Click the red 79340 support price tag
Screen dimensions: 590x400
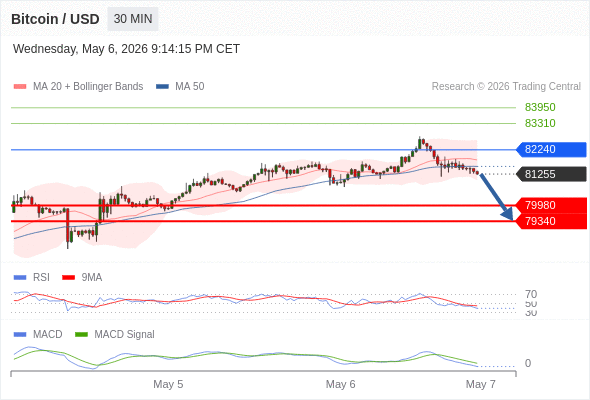click(551, 221)
